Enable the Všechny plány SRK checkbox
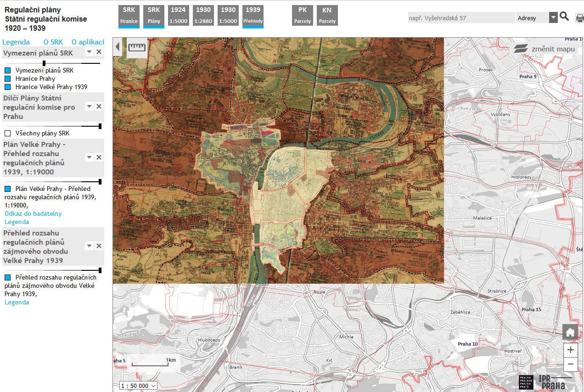The image size is (584, 392). (x=8, y=134)
